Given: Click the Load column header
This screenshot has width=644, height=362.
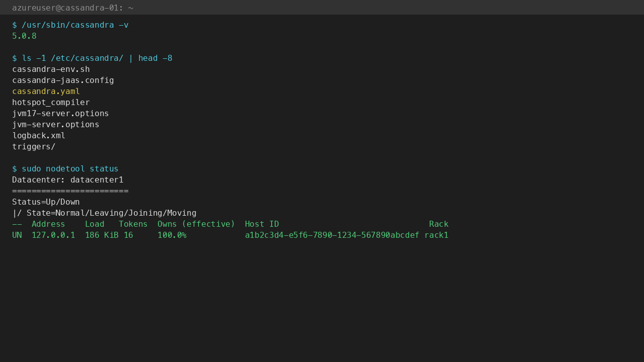Looking at the screenshot, I should [95, 224].
